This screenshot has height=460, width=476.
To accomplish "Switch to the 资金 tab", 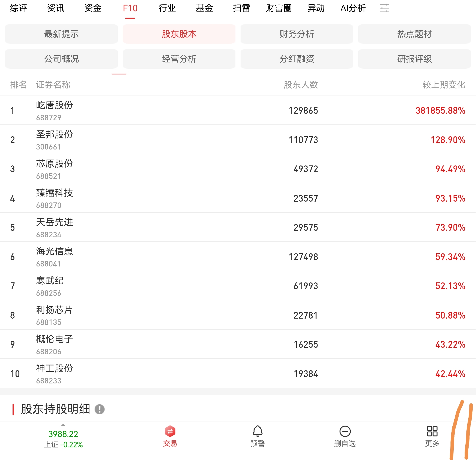I will click(x=93, y=8).
